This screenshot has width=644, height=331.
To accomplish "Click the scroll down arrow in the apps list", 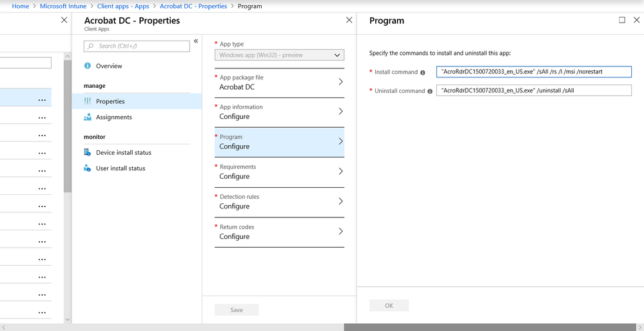I will [68, 319].
